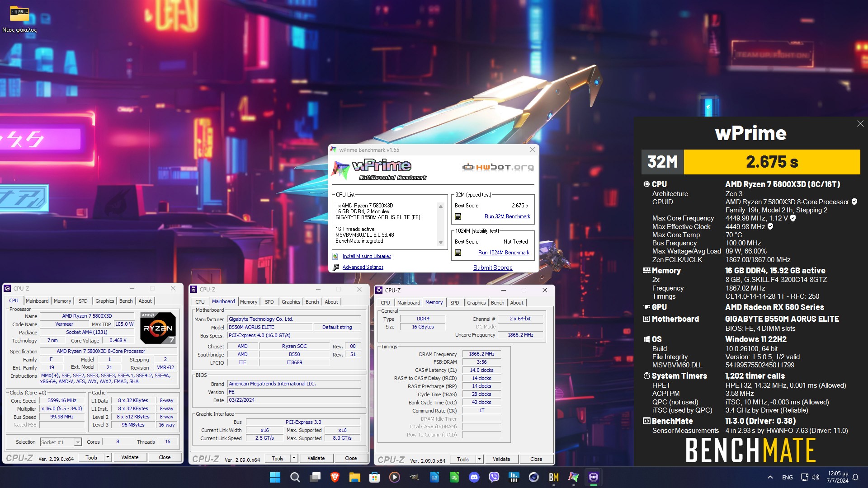Open Discord from the taskbar

(474, 477)
